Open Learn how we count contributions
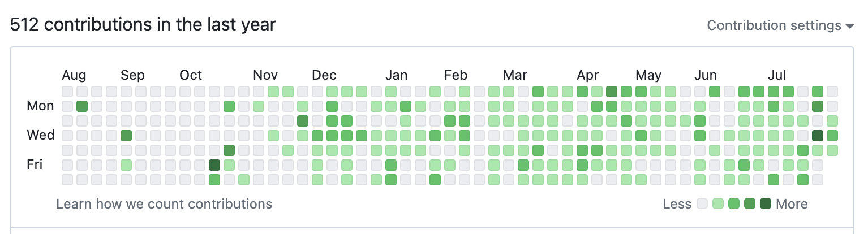 click(x=164, y=204)
